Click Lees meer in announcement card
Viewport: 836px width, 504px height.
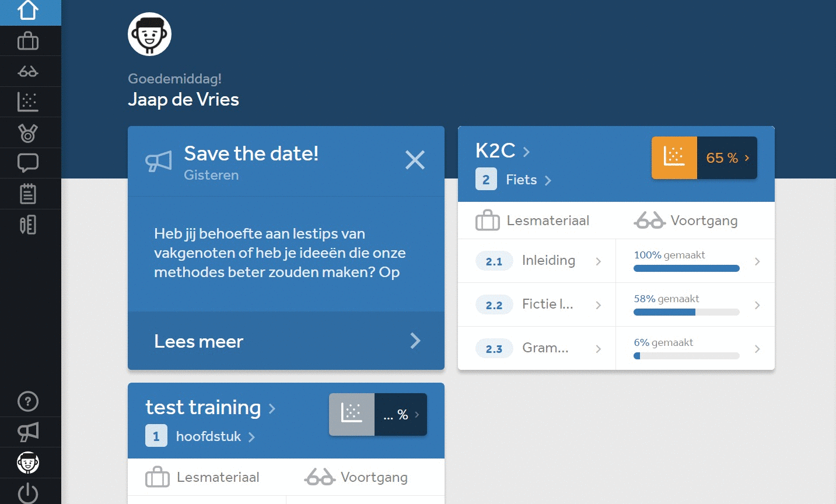pyautogui.click(x=286, y=341)
